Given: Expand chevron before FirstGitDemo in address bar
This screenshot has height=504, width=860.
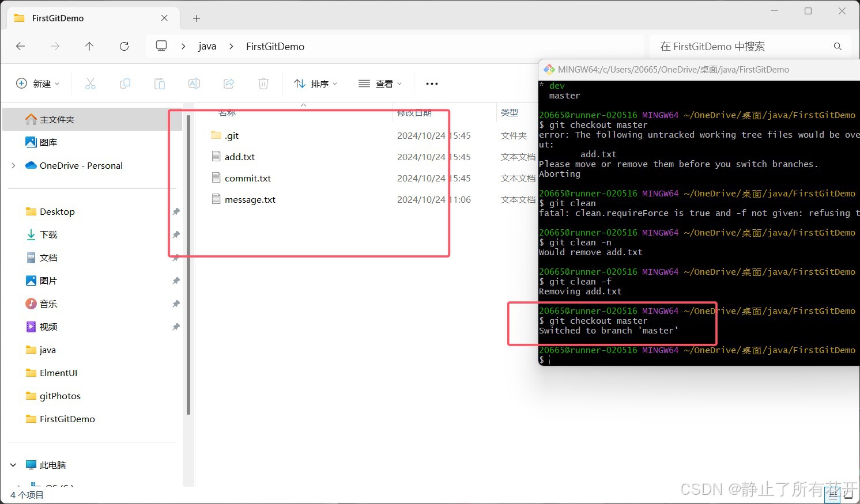Looking at the screenshot, I should coord(231,46).
